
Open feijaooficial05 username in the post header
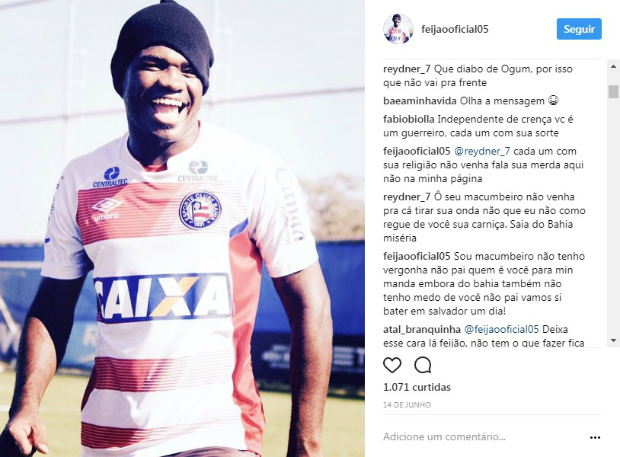click(x=455, y=29)
